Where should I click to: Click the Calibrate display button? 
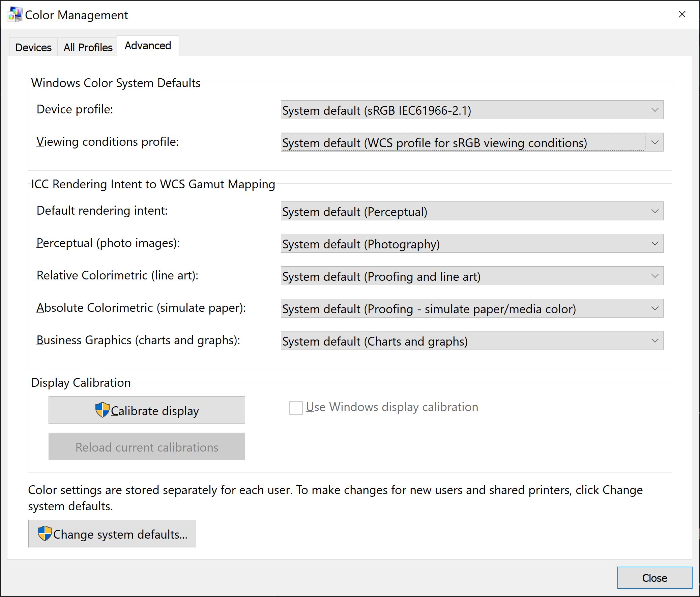[x=154, y=410]
